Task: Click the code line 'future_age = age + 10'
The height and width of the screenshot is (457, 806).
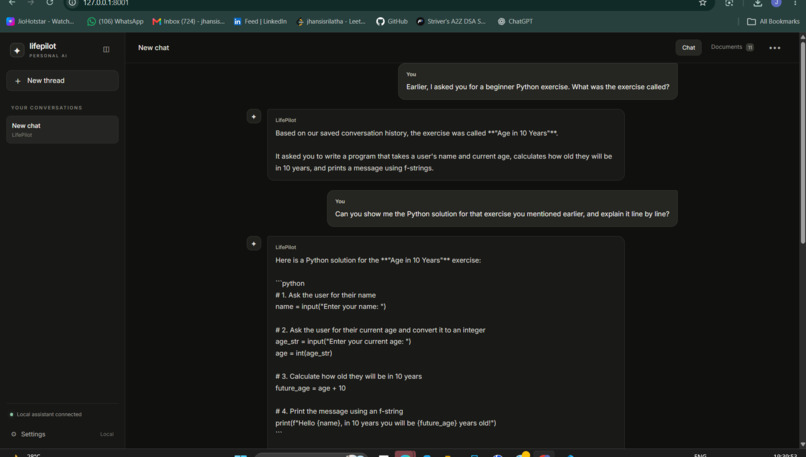Action: click(x=310, y=388)
